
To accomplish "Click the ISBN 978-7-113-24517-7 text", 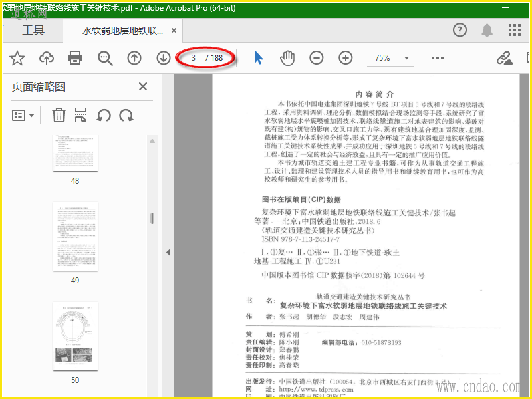I will pos(301,239).
